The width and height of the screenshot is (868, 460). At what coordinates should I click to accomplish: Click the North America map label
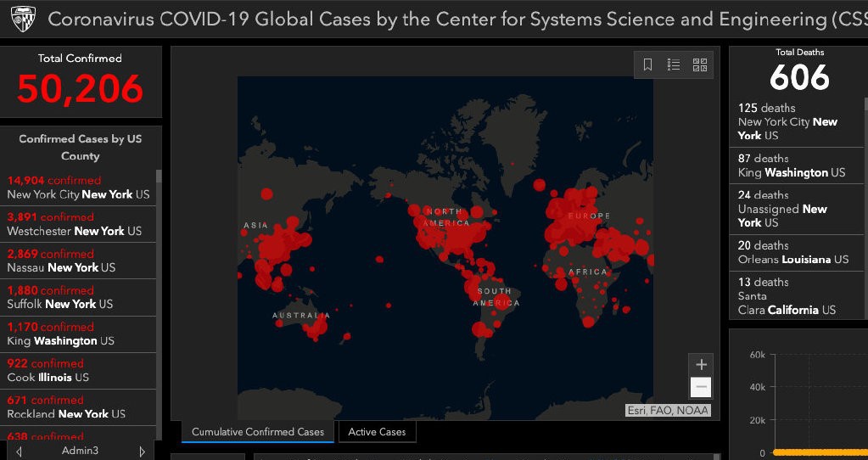tap(447, 217)
